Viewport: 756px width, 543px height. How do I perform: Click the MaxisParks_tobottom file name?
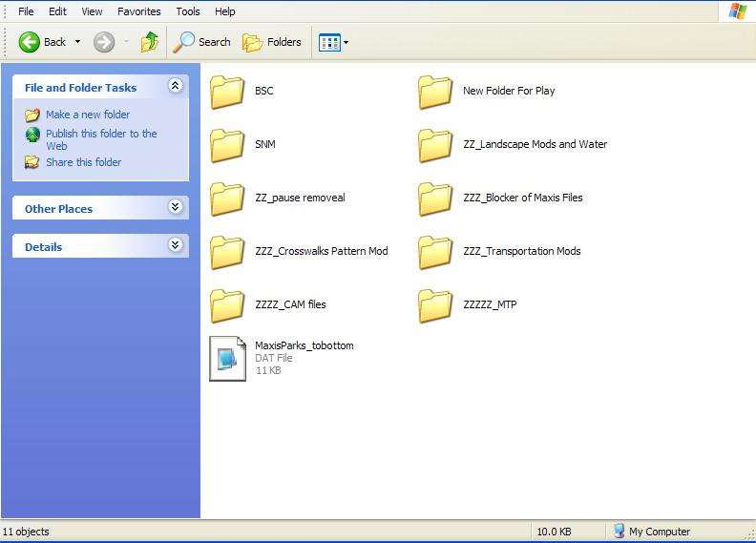pyautogui.click(x=304, y=345)
